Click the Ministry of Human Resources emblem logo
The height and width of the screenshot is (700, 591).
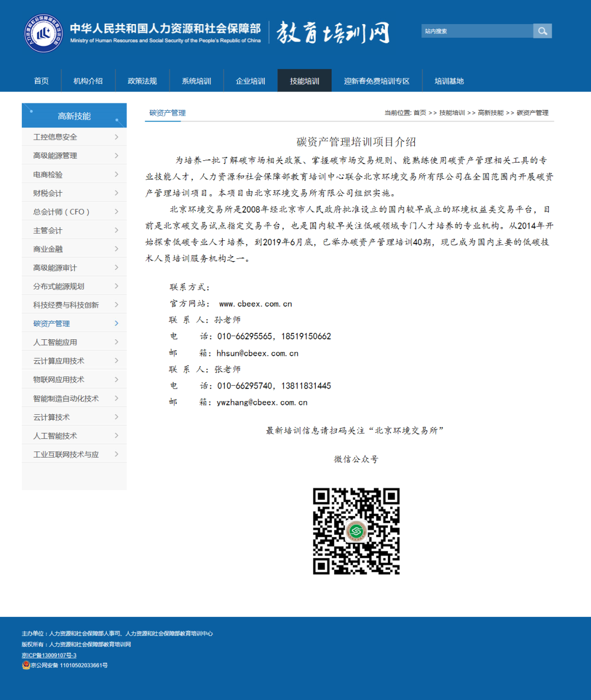click(43, 32)
